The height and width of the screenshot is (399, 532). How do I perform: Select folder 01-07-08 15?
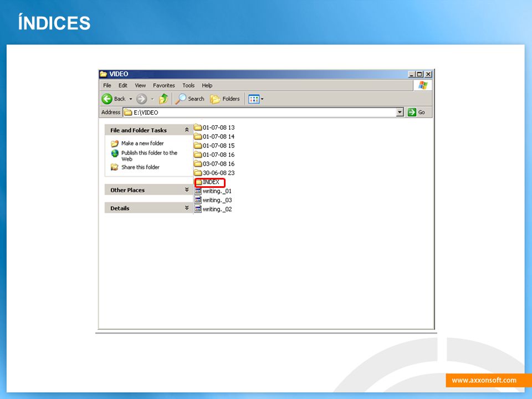point(214,146)
